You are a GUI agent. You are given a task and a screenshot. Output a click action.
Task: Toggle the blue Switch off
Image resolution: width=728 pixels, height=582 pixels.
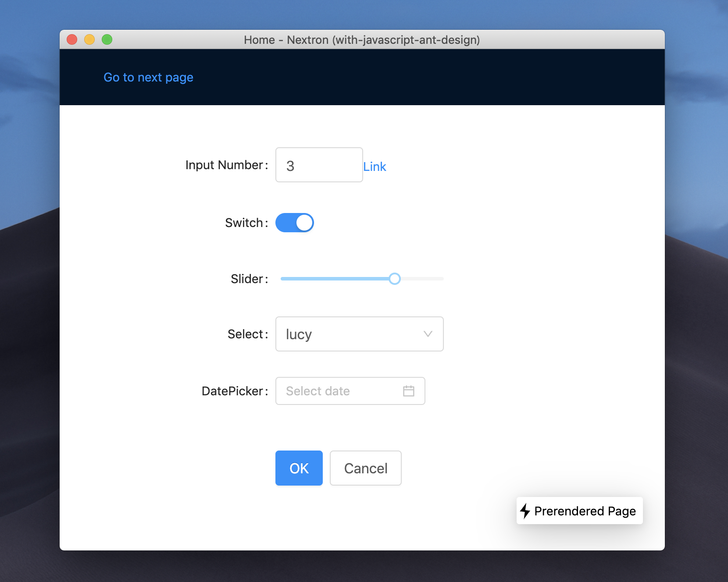pos(295,223)
